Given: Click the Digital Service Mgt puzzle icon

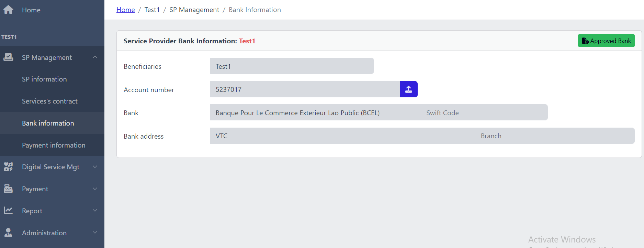Looking at the screenshot, I should (8, 167).
